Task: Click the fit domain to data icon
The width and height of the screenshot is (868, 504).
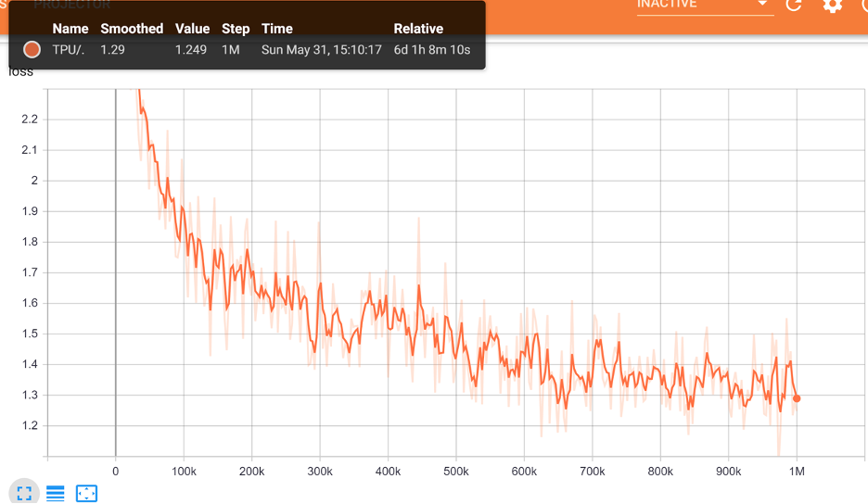Action: click(86, 493)
